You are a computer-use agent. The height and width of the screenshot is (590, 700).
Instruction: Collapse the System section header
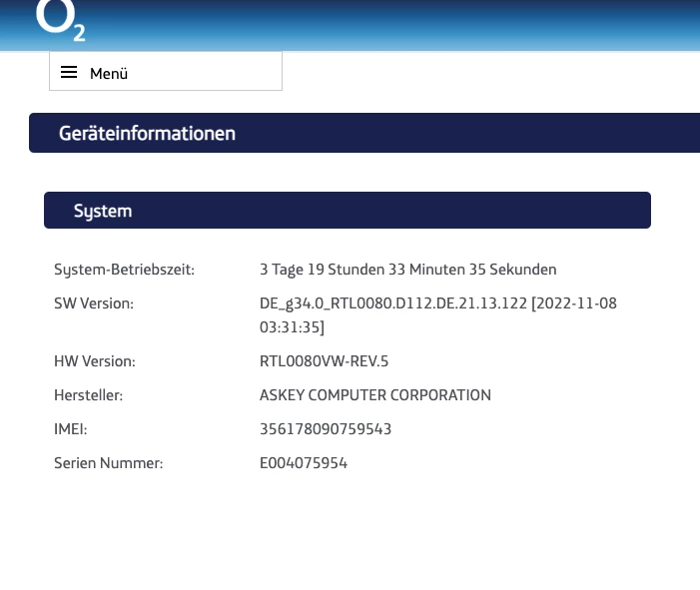348,211
